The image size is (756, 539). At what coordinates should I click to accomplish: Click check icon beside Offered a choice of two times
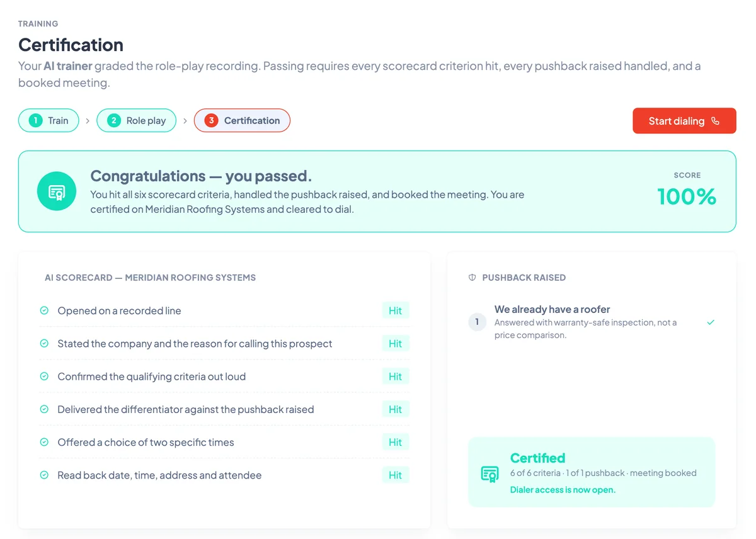coord(44,442)
